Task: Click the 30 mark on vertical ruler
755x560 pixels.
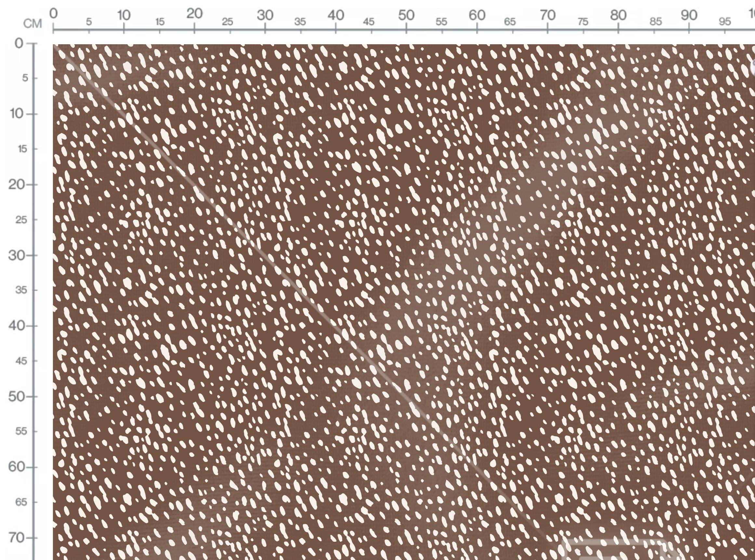Action: point(17,255)
